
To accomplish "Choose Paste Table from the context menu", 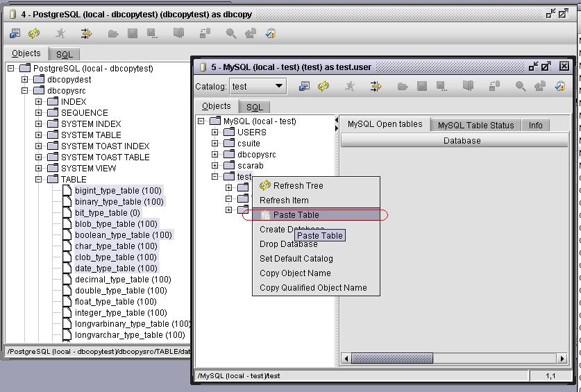I will click(296, 215).
